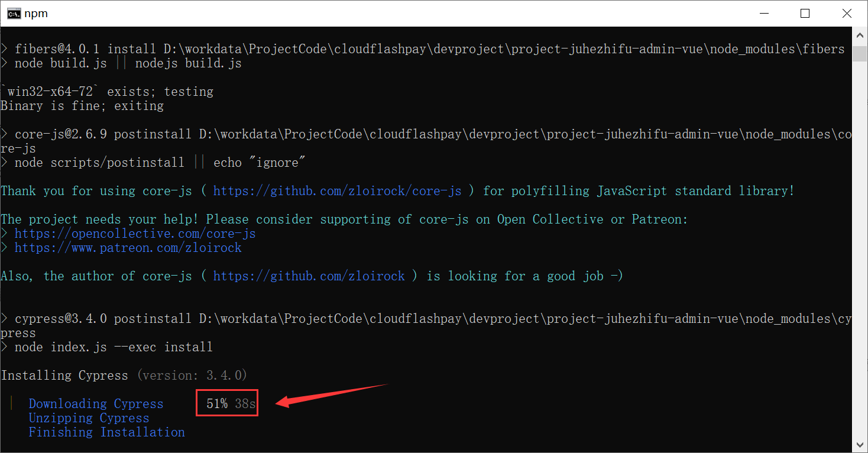The height and width of the screenshot is (453, 868).
Task: Open the Patreon zloirock link
Action: point(128,247)
